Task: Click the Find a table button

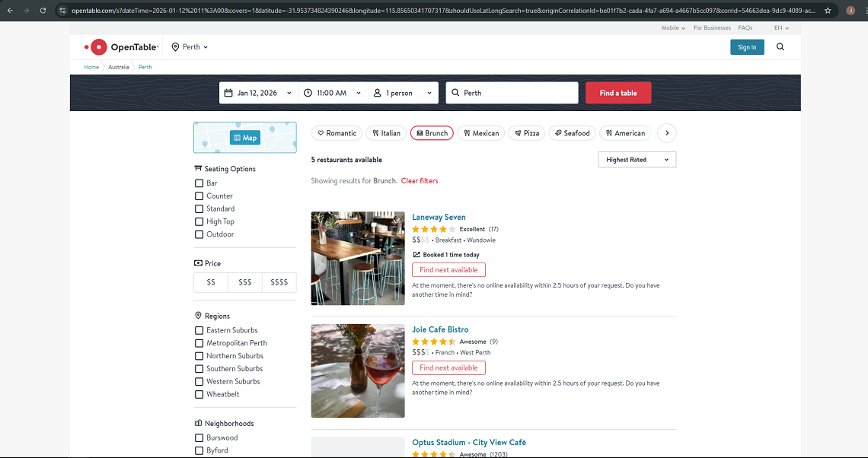Action: point(618,93)
